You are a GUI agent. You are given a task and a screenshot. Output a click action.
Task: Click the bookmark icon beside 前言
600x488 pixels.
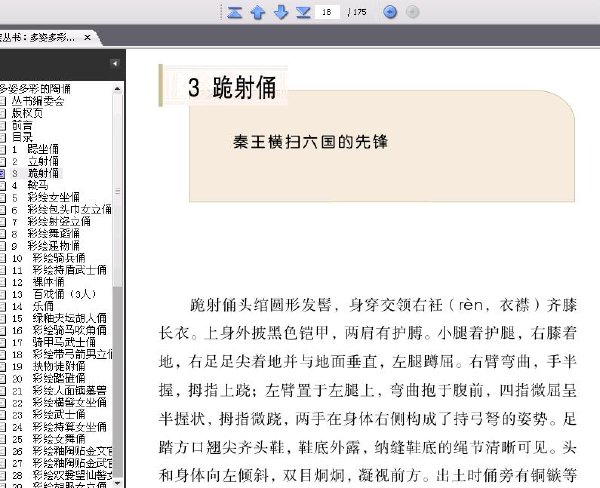point(2,125)
